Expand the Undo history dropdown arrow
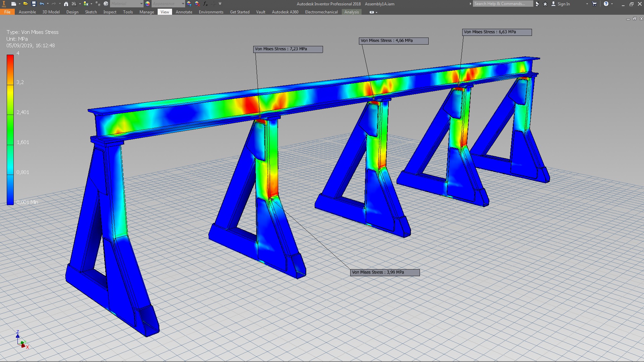This screenshot has height=362, width=644. 48,4
